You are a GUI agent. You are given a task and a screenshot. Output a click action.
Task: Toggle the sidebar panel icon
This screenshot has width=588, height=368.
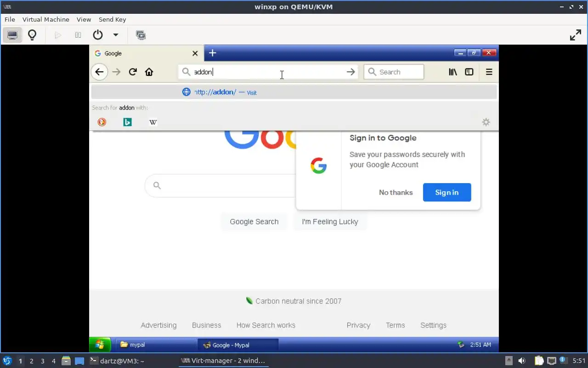469,72
